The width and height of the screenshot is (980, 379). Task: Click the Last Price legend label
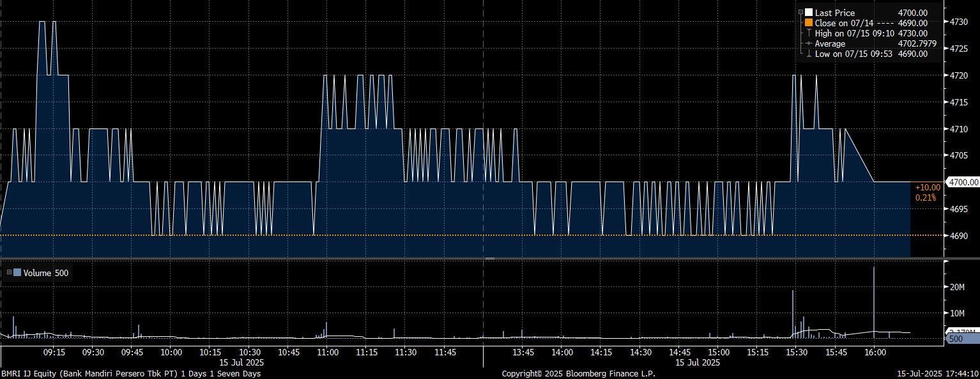coord(834,13)
